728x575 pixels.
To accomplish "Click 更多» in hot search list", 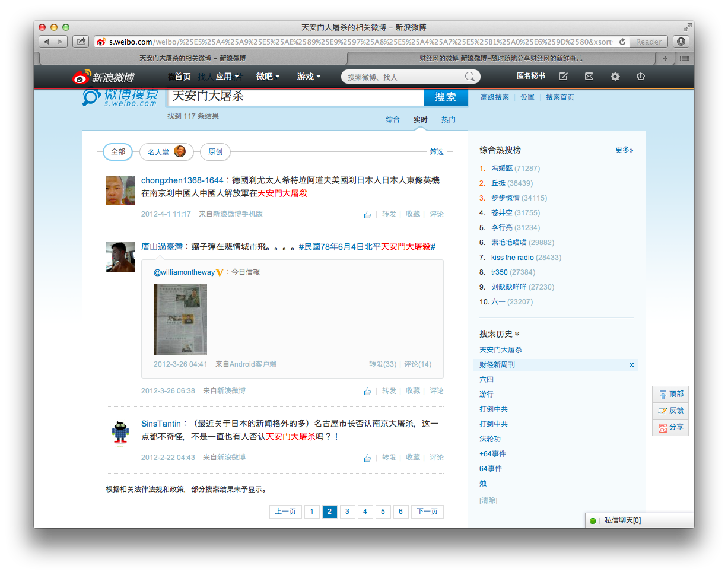I will (x=624, y=150).
